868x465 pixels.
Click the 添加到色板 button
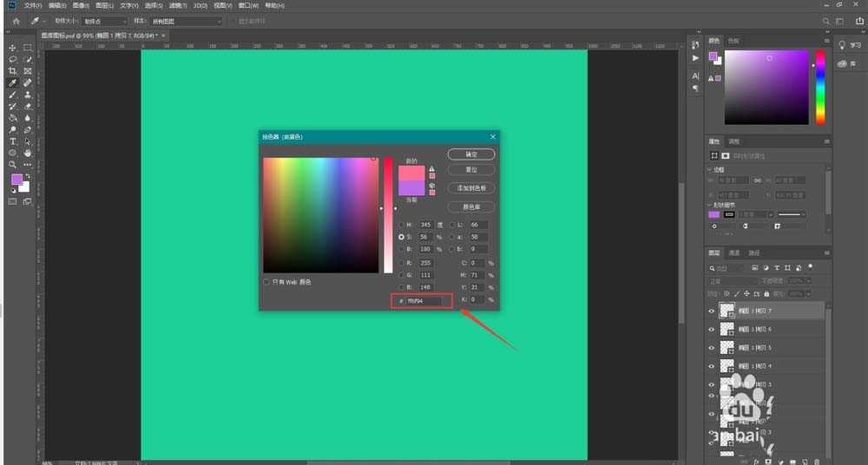(471, 188)
